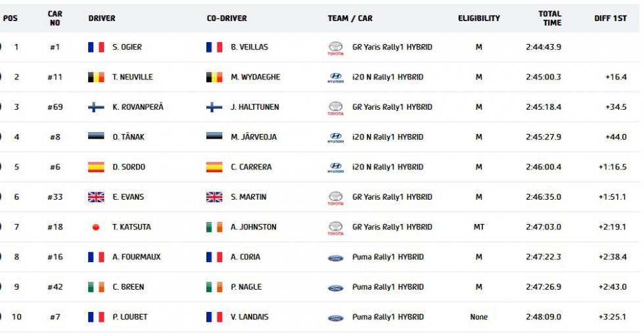Screen dimensions: 644x333
Task: Click the Ford logo in Fourmaux's row
Action: pos(335,258)
